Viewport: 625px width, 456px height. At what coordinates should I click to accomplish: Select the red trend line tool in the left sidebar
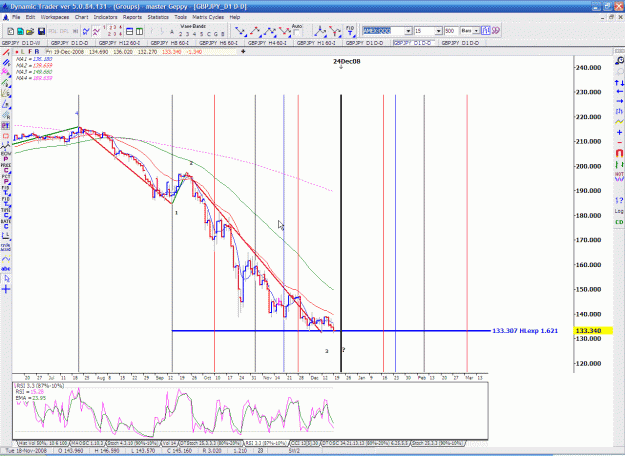6,53
